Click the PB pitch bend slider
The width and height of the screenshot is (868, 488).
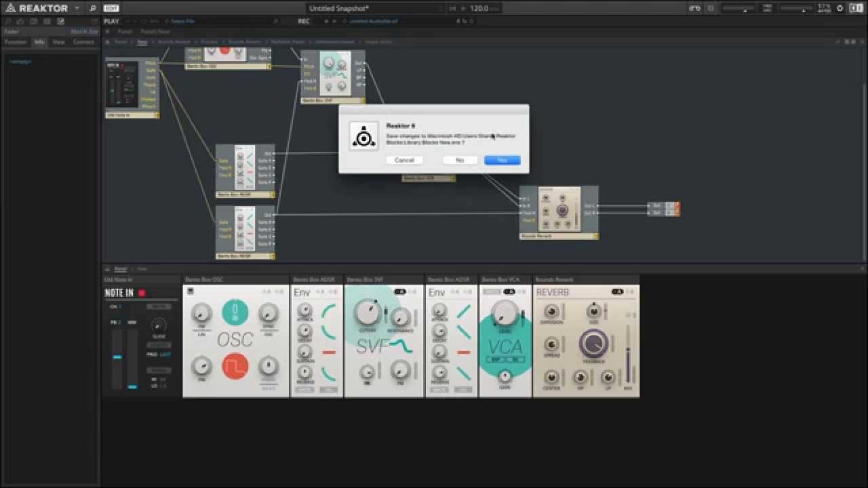coord(117,358)
